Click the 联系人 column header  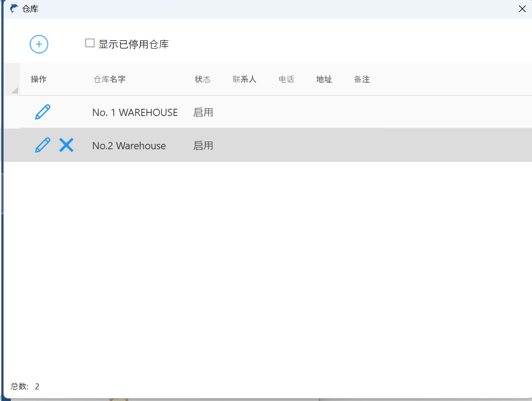point(244,80)
